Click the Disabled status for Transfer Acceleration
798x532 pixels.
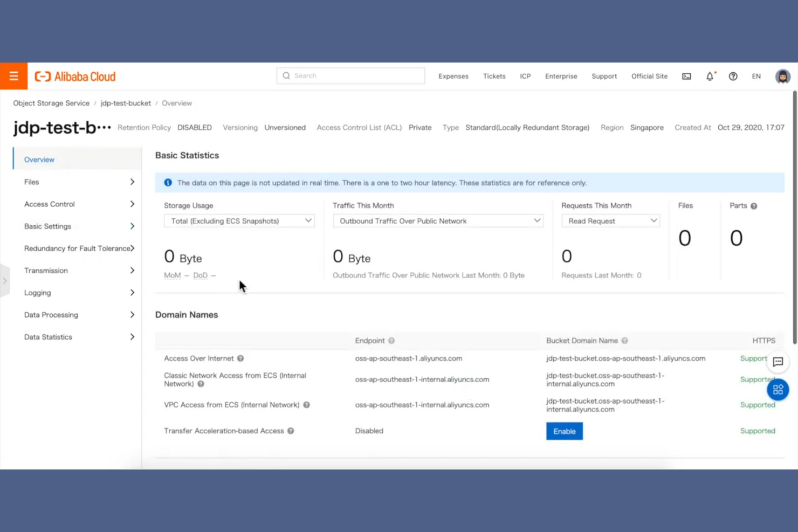[369, 431]
